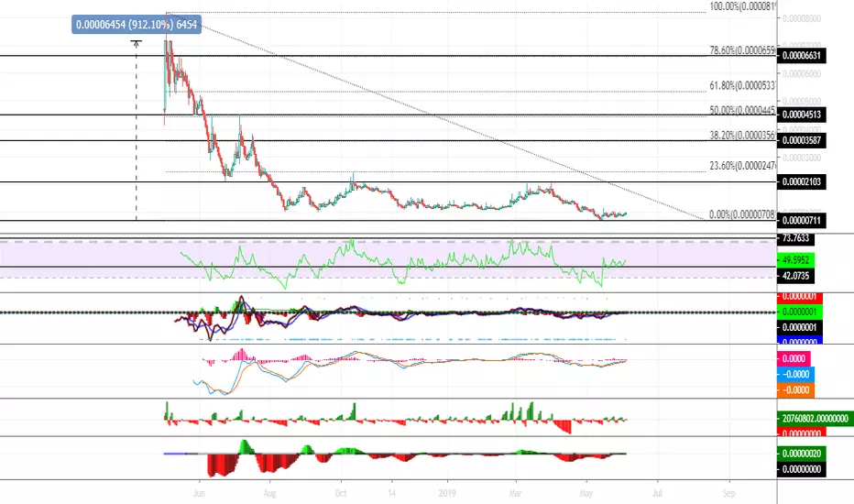Click the Mar label on time axis

pyautogui.click(x=515, y=493)
